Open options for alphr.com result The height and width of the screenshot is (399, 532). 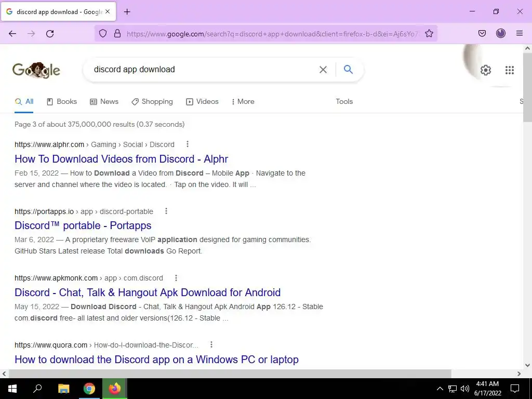[x=187, y=144]
